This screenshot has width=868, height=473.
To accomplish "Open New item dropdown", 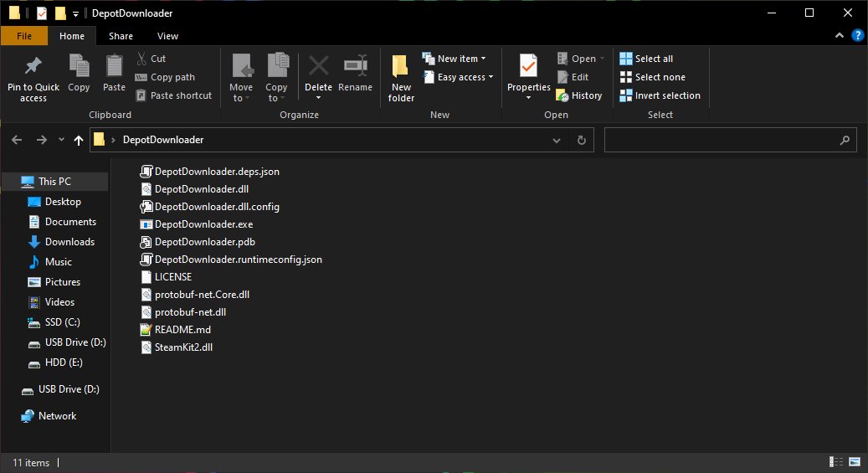I will (x=454, y=59).
